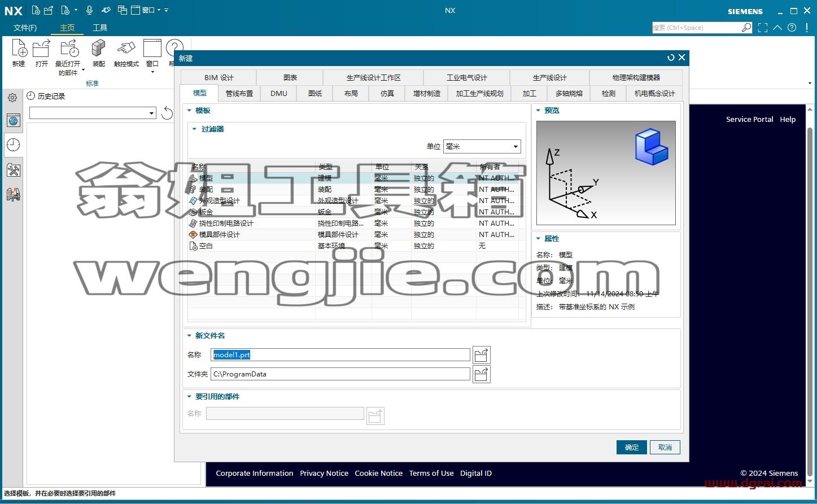Click the help question mark in title bar
This screenshot has height=504, width=817.
click(792, 27)
